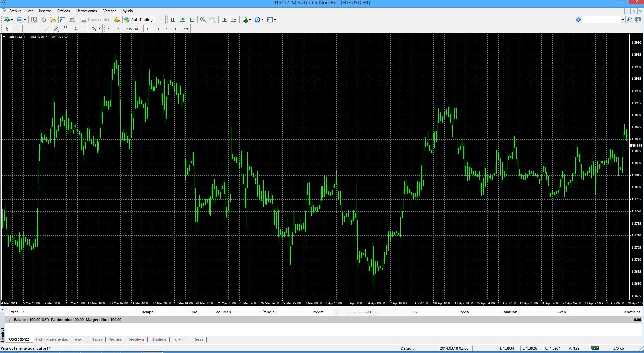Select the Text tool (letter A)

75,29
